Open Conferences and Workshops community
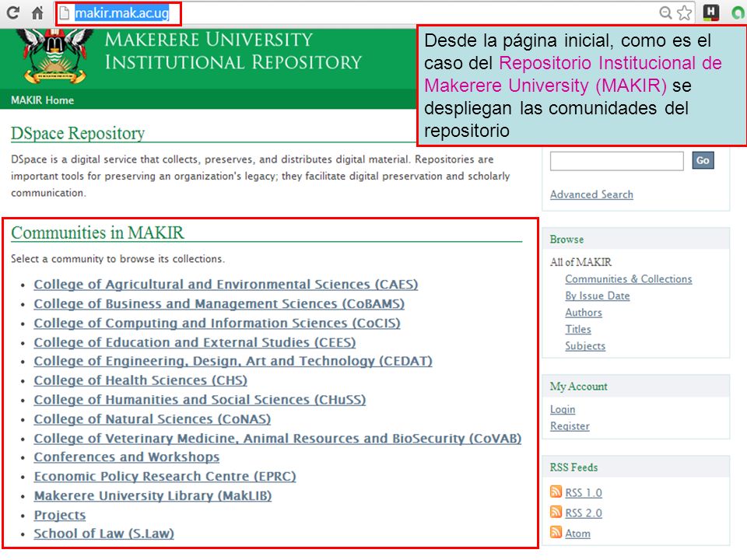747x560 pixels. tap(127, 457)
